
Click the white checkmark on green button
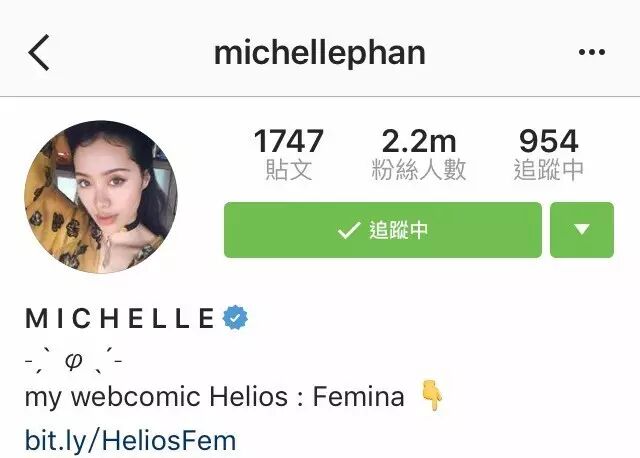point(349,230)
